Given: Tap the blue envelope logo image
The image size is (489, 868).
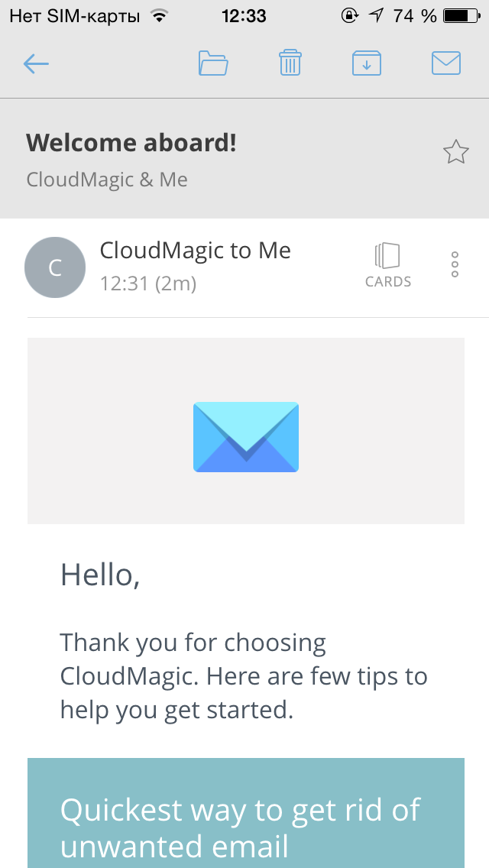Looking at the screenshot, I should [246, 437].
